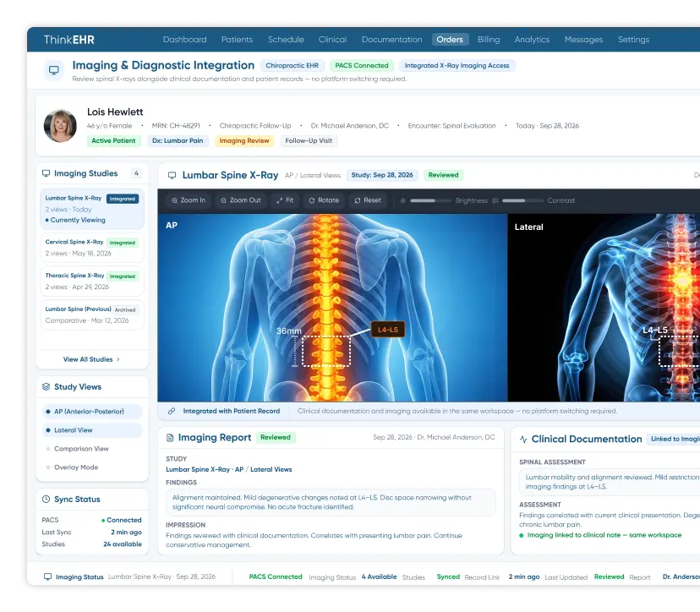Zoom Out of the X-ray

[241, 200]
